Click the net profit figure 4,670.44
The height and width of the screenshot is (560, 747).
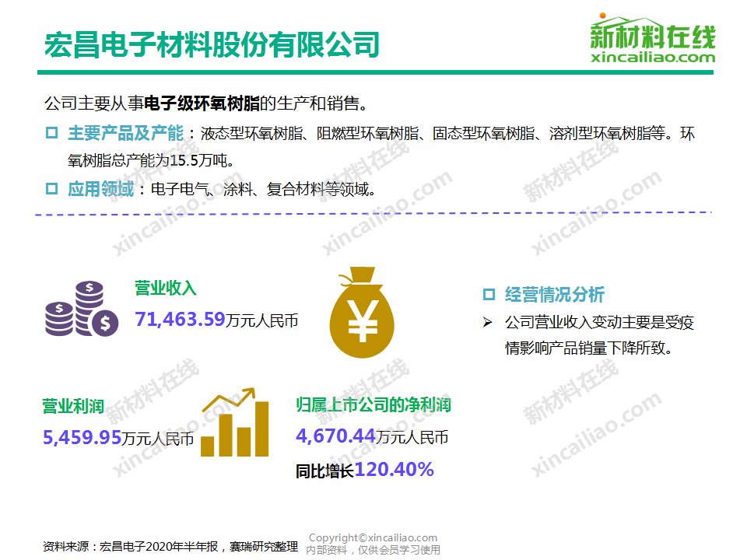pyautogui.click(x=336, y=436)
